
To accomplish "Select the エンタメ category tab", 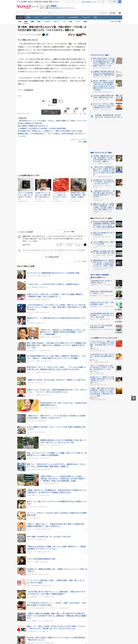I will tap(47, 22).
